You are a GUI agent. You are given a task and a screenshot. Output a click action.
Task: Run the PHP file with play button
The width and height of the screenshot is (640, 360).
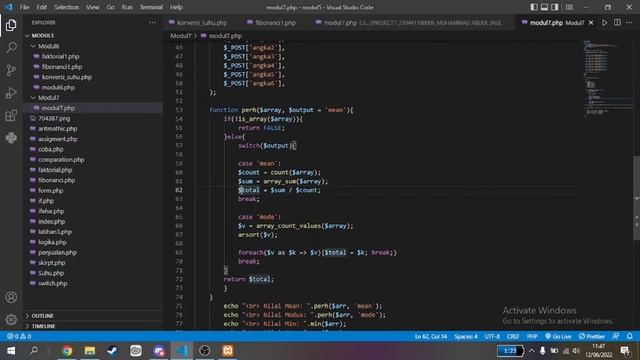604,23
